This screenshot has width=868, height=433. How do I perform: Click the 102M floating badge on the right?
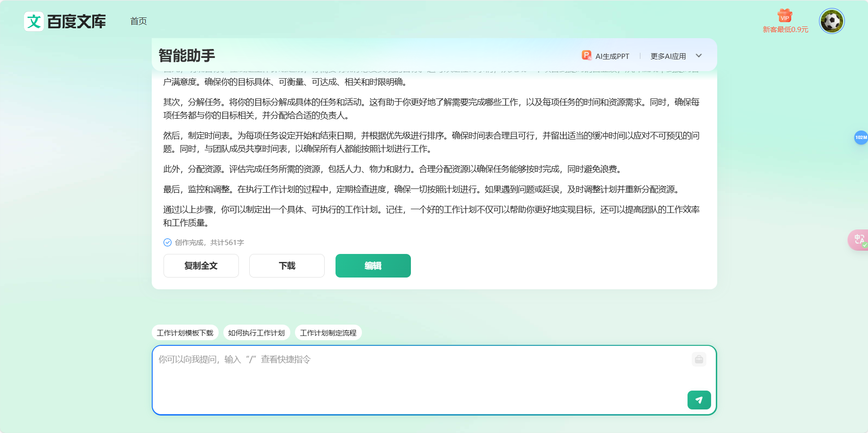(x=861, y=138)
